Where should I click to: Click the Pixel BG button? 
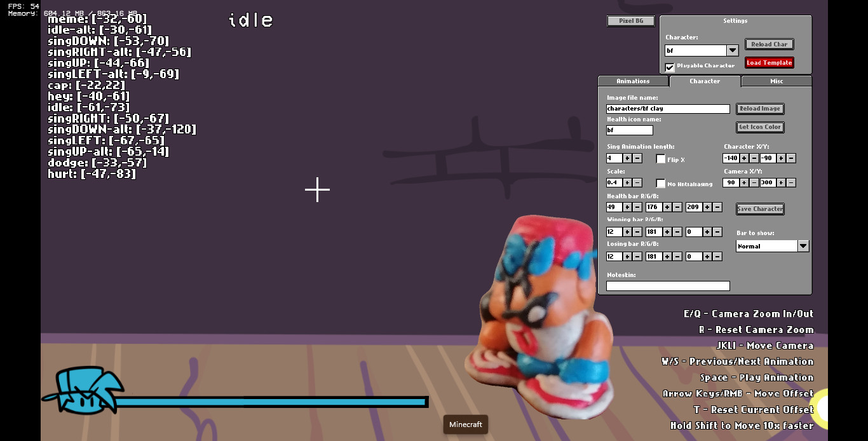point(631,21)
